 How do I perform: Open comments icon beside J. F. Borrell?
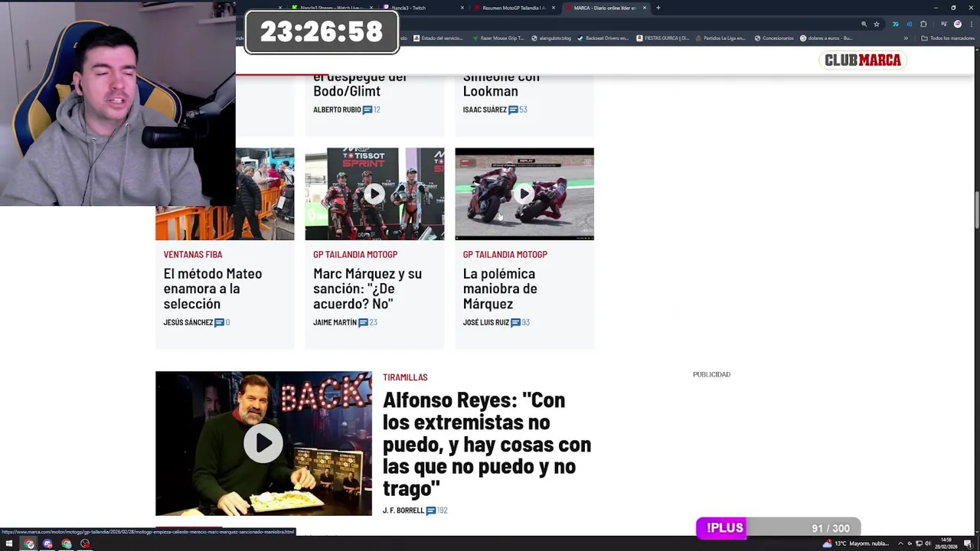coord(431,510)
